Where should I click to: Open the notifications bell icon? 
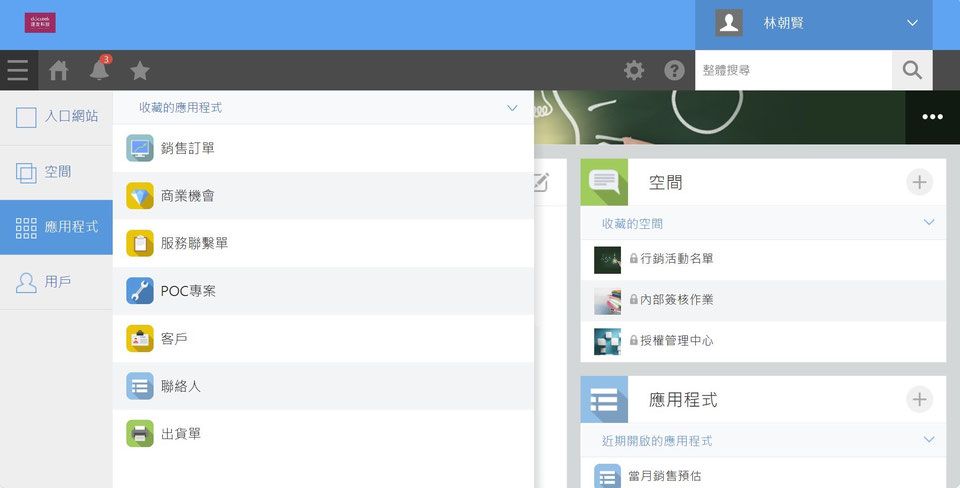(99, 70)
